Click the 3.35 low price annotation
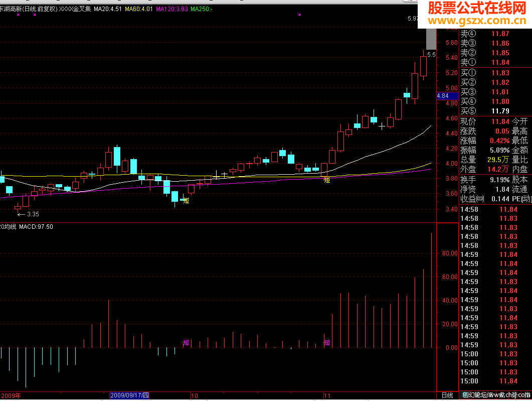532x401 pixels. point(33,214)
